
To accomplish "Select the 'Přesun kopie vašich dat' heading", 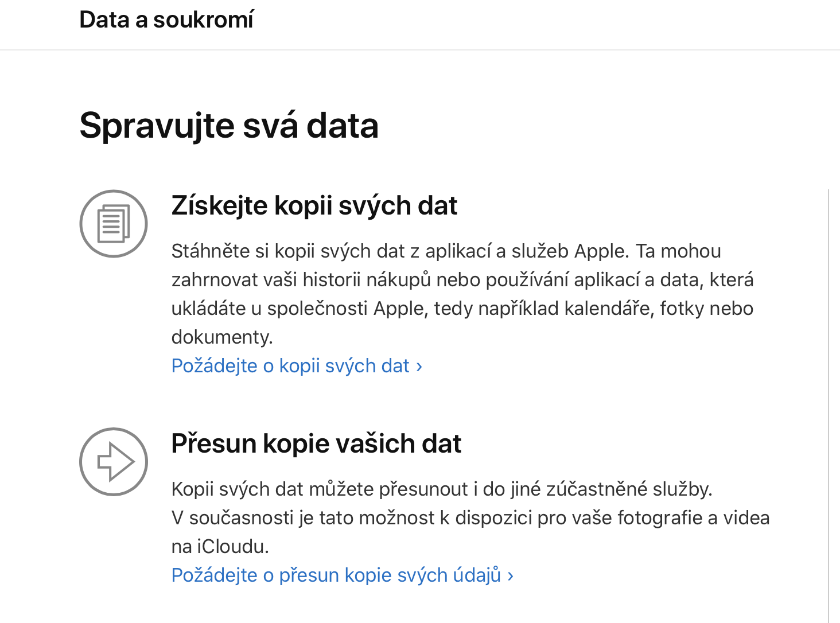I will tap(316, 443).
